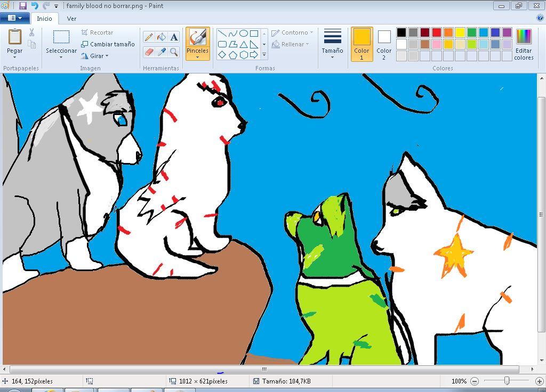Choose the Right arrow shape
The height and width of the screenshot is (392, 546).
254,55
